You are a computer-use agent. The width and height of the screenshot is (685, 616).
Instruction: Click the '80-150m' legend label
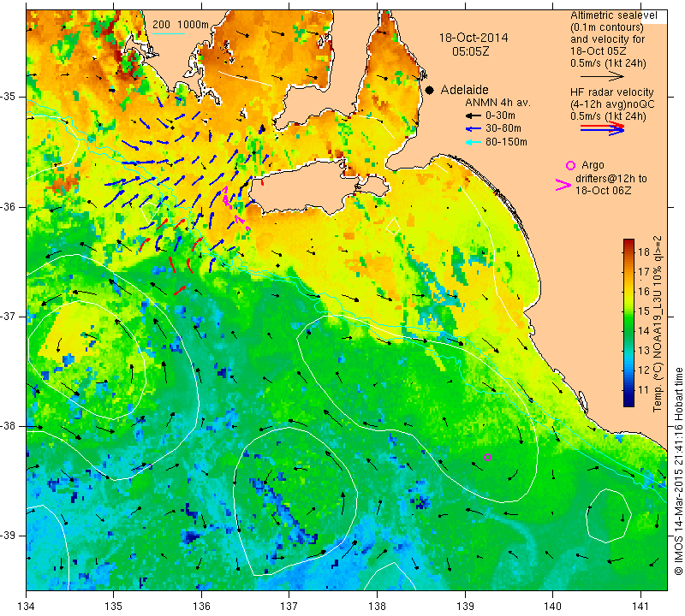coord(506,142)
